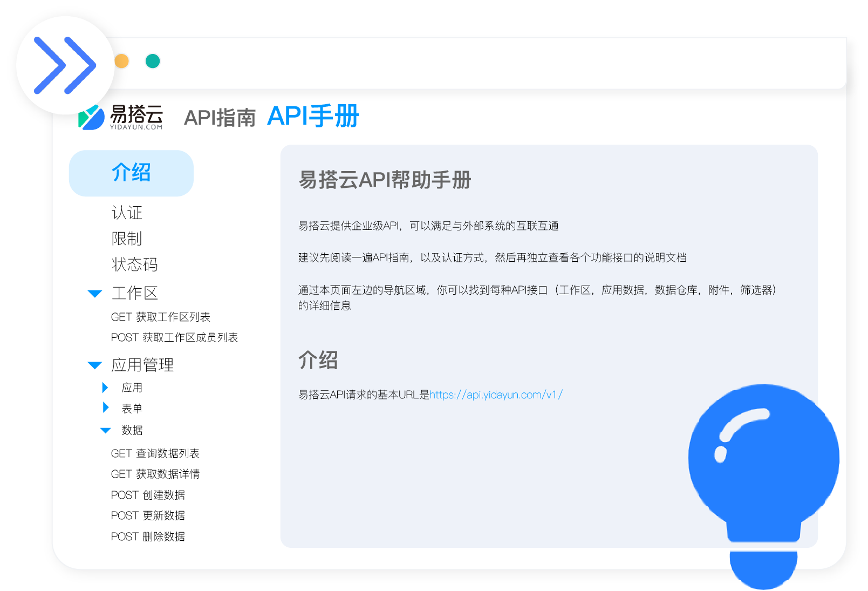Open GET 获取工作区列表 endpoint
This screenshot has height=591, width=868.
160,317
